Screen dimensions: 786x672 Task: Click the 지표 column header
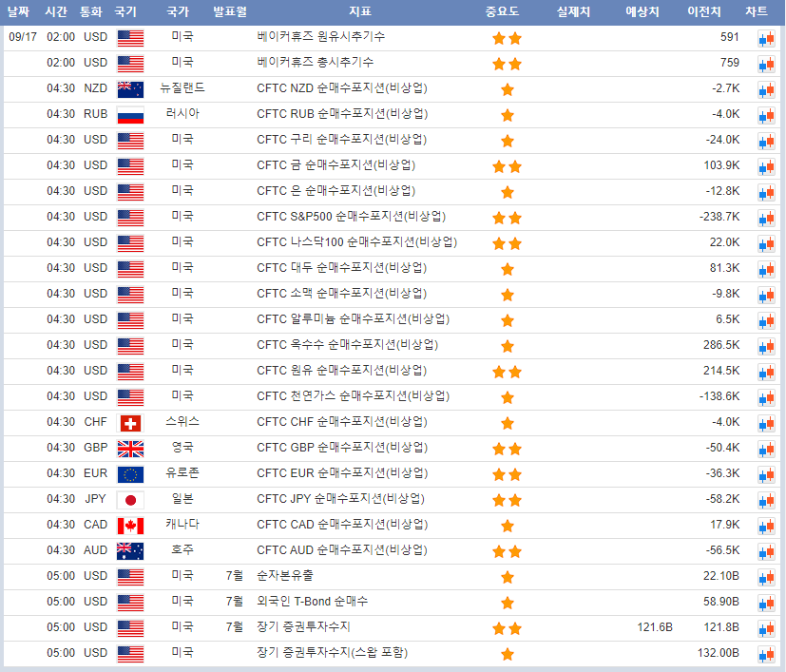[x=360, y=12]
